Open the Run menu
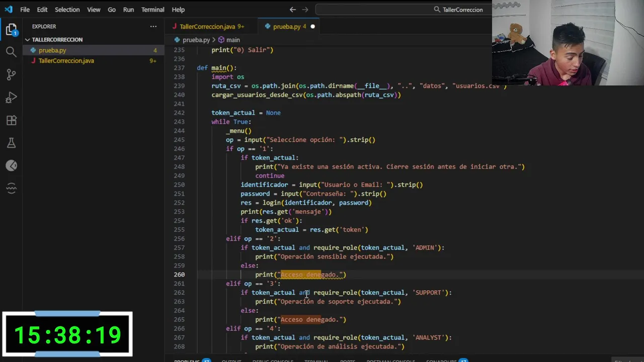644x362 pixels. [x=128, y=10]
